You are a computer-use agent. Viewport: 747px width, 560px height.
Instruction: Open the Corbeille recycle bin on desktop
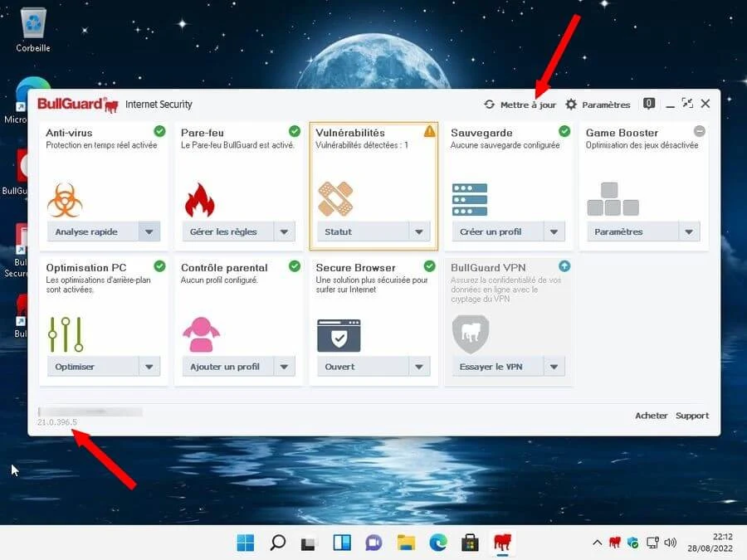pos(33,30)
